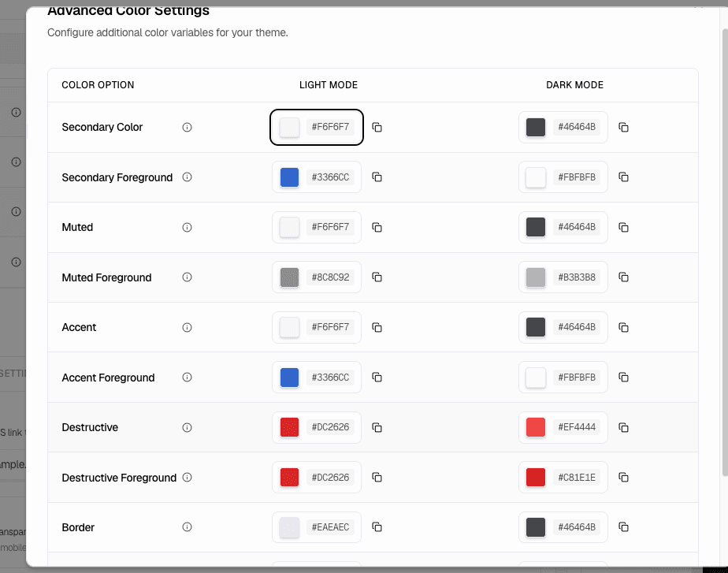The image size is (728, 573).
Task: Copy the Destructive light mode hex value
Action: coord(377,427)
